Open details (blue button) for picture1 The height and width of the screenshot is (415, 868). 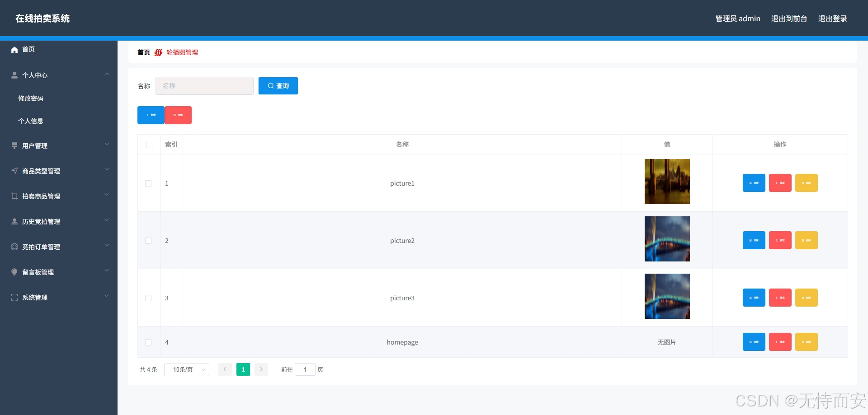(754, 183)
